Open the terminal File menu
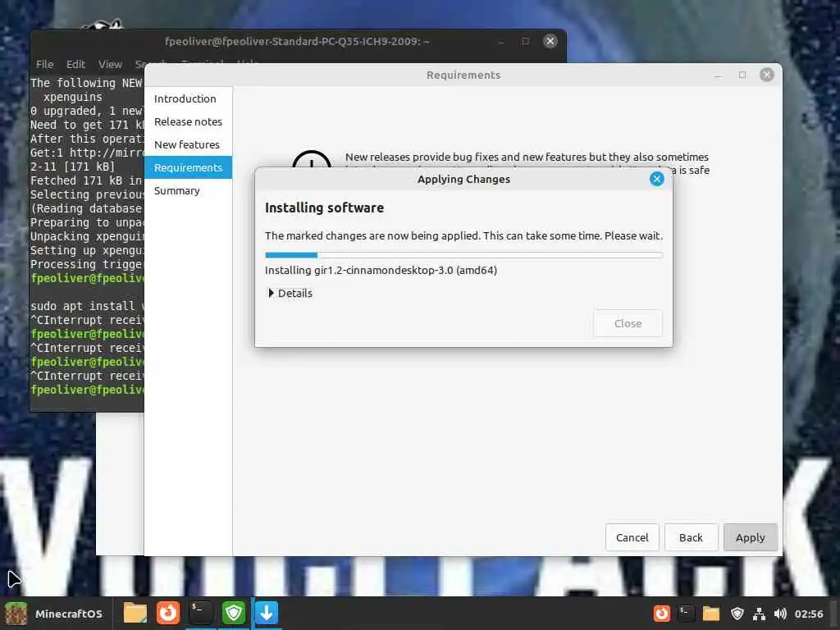 pos(44,64)
